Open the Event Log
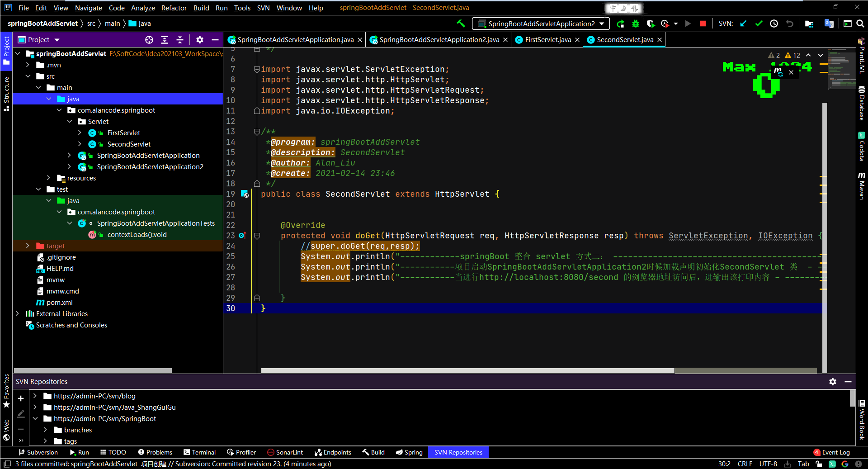 832,452
